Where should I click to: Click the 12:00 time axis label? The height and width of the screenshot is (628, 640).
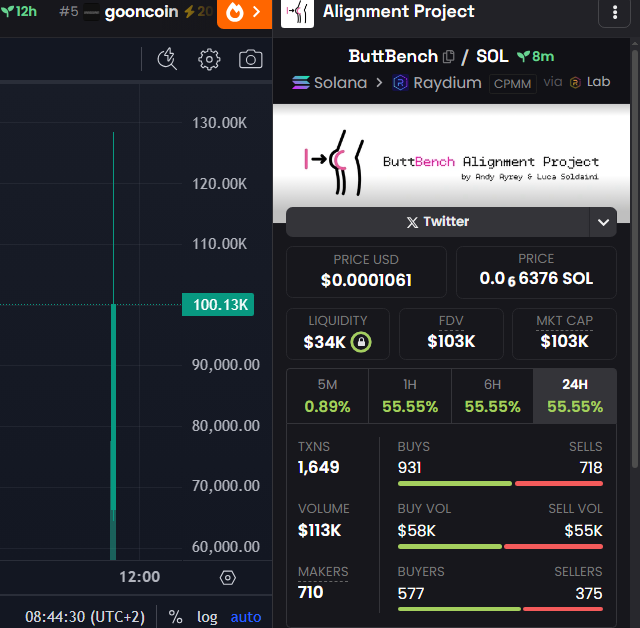tap(140, 577)
